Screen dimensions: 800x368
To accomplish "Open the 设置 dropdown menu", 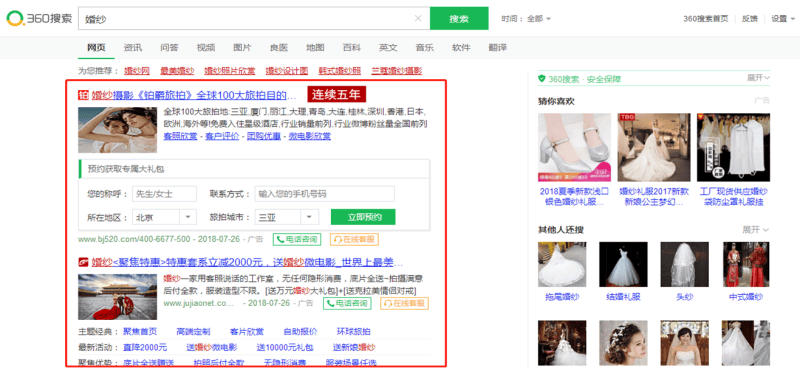I will point(782,19).
